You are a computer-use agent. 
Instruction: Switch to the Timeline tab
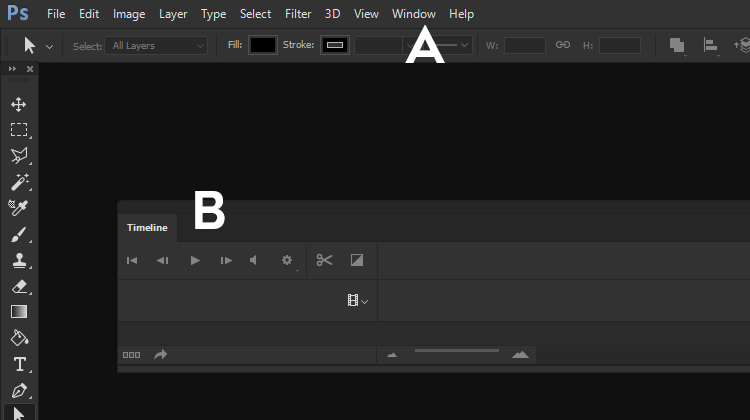147,228
